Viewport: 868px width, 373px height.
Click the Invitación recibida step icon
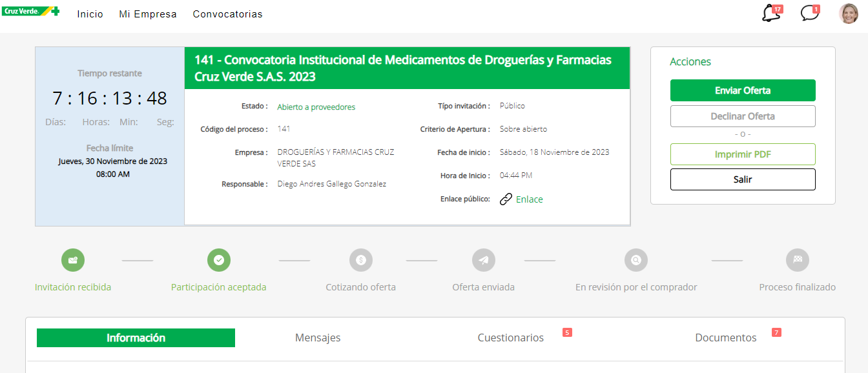pos(73,260)
